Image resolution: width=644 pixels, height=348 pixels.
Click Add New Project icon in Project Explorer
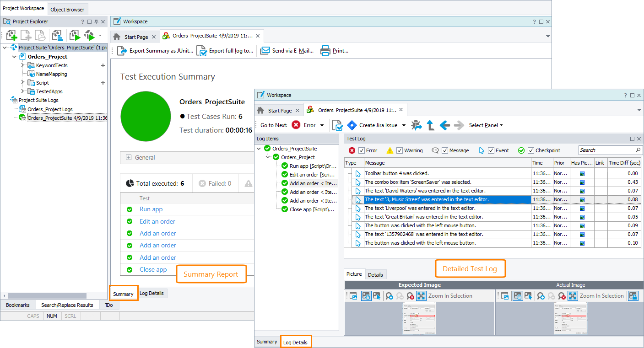[11, 35]
